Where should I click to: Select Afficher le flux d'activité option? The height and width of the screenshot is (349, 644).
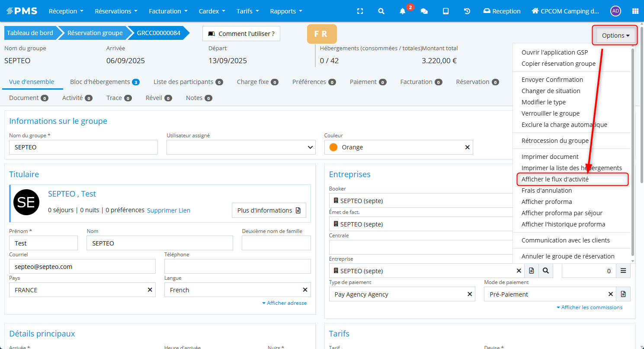555,179
